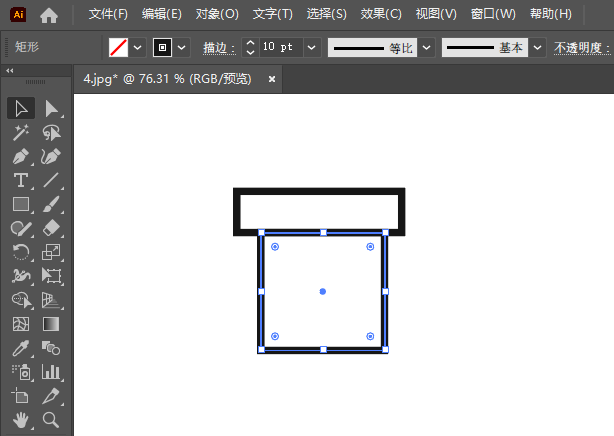The image size is (614, 436).
Task: Click the black stroke color swatch
Action: pyautogui.click(x=162, y=47)
